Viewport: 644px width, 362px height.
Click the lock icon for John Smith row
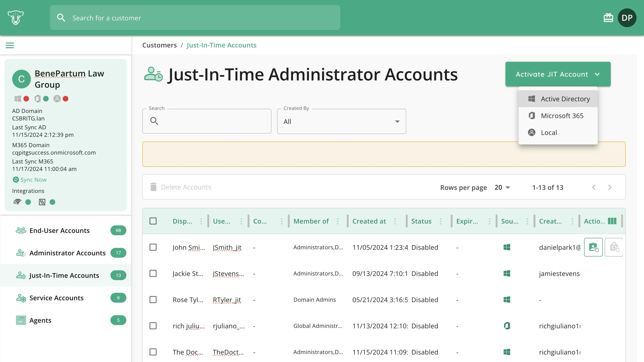tap(614, 247)
